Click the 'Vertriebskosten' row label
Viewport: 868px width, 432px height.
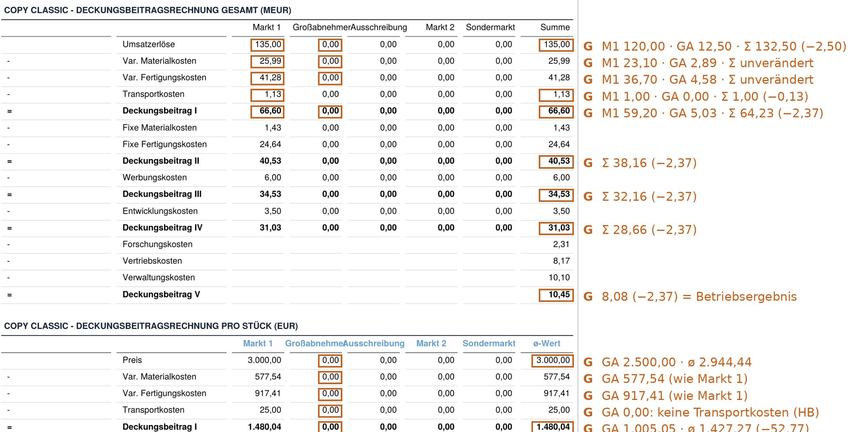pos(152,261)
